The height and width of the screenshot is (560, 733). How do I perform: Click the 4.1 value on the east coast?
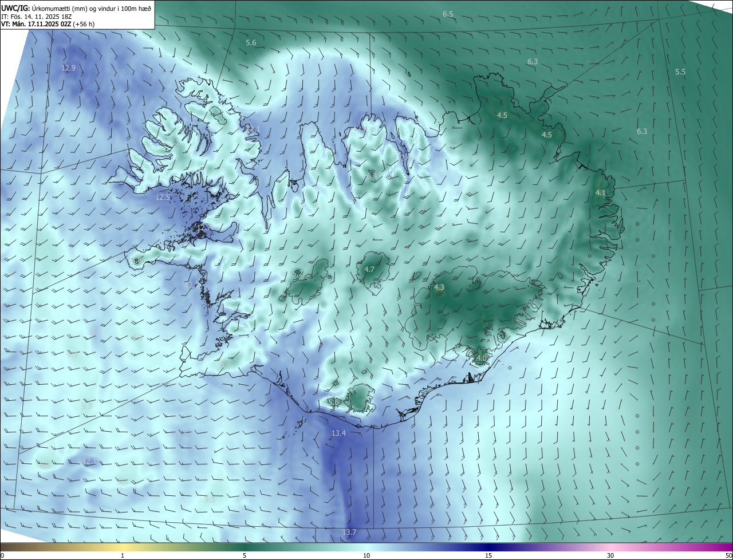tap(600, 192)
